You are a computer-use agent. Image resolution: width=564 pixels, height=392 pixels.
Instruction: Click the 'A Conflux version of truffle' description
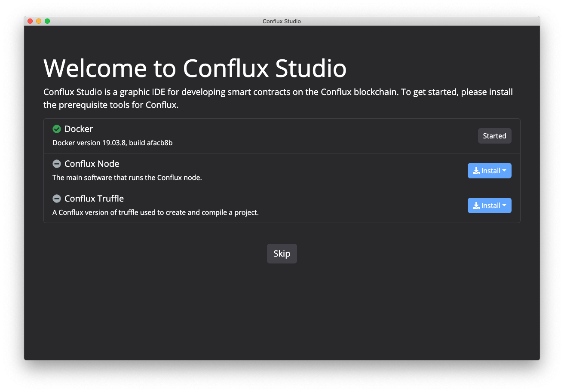point(156,212)
